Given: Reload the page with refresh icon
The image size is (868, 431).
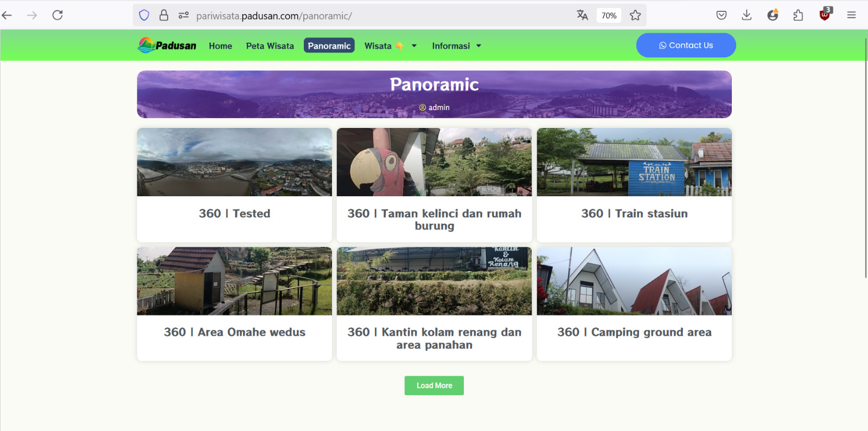Looking at the screenshot, I should click(58, 15).
